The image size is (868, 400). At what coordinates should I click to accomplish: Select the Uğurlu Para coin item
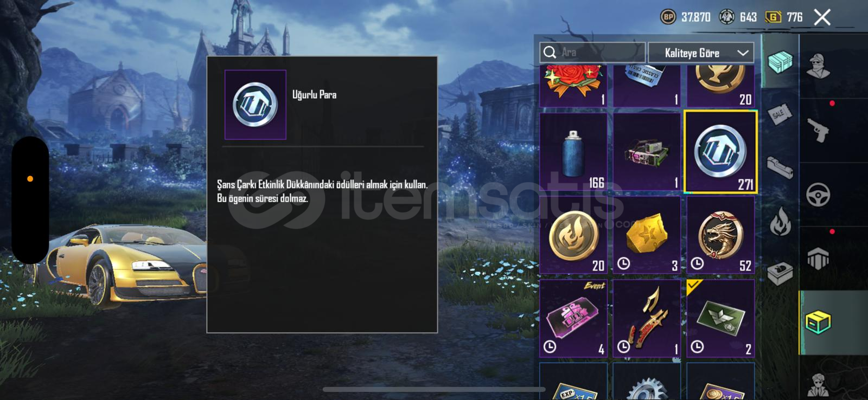click(720, 152)
